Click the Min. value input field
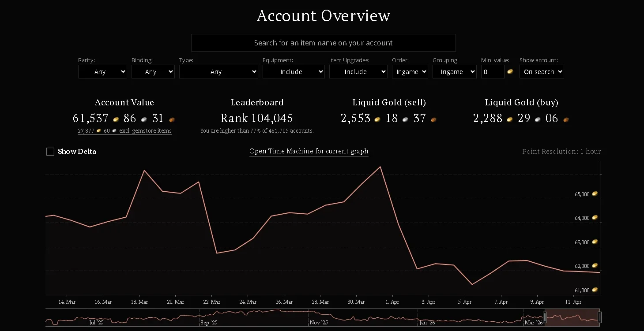The image size is (644, 331). pyautogui.click(x=493, y=72)
